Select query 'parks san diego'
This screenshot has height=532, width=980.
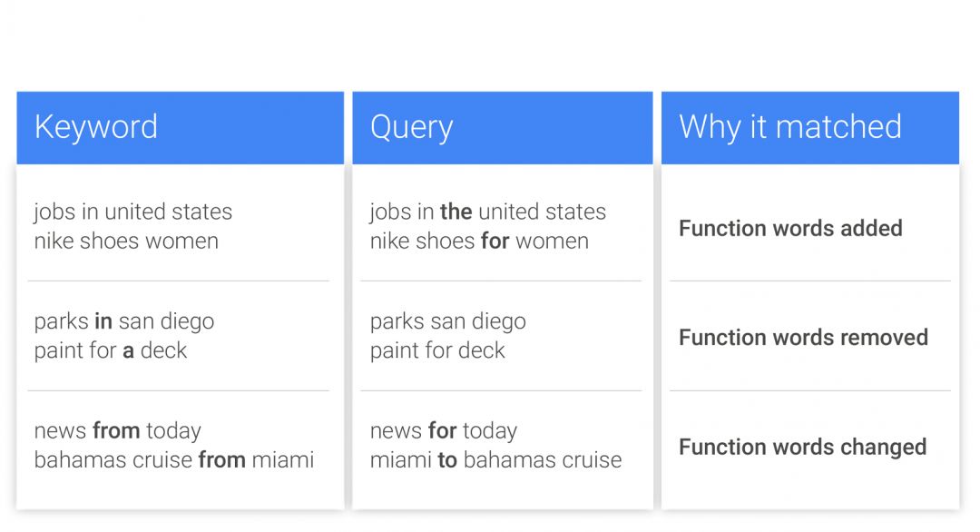pos(447,321)
